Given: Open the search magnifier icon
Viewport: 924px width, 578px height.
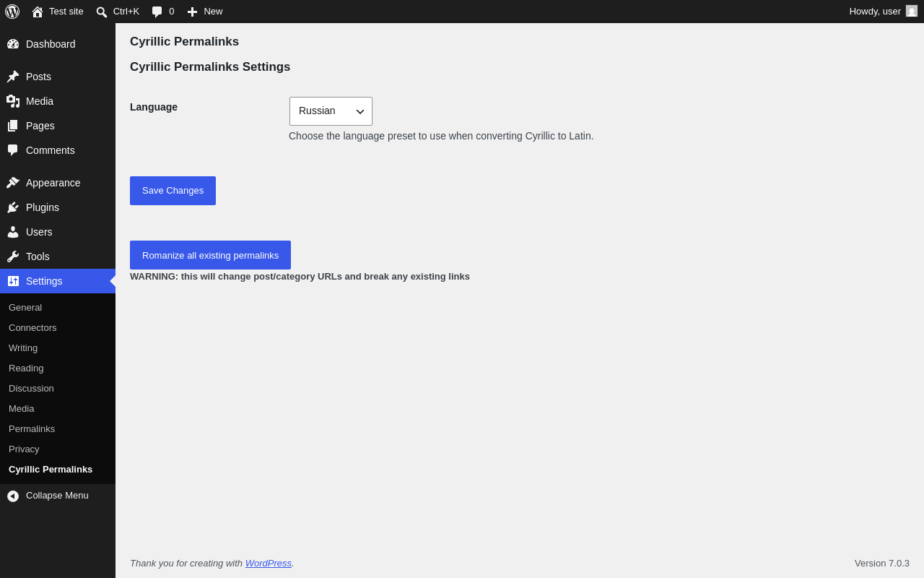Looking at the screenshot, I should click(102, 12).
